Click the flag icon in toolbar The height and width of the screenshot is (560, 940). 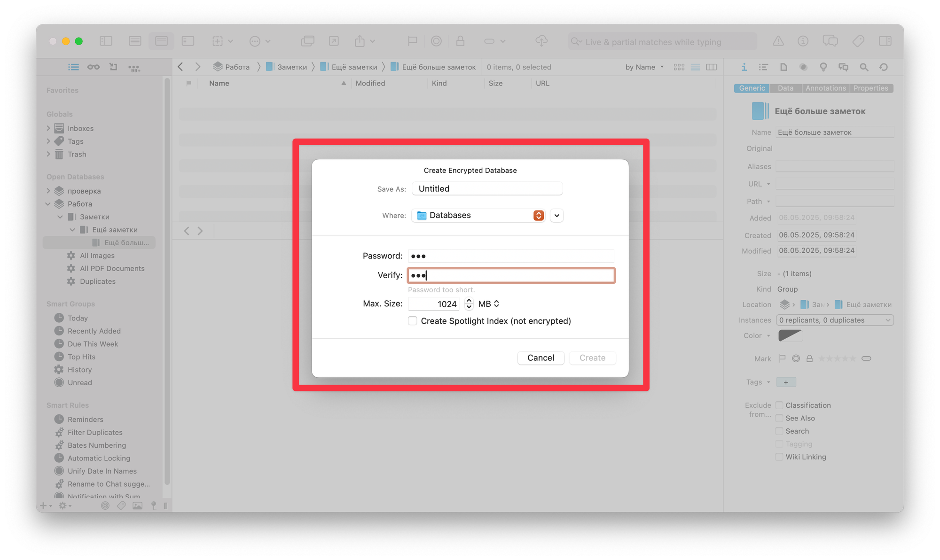(412, 41)
